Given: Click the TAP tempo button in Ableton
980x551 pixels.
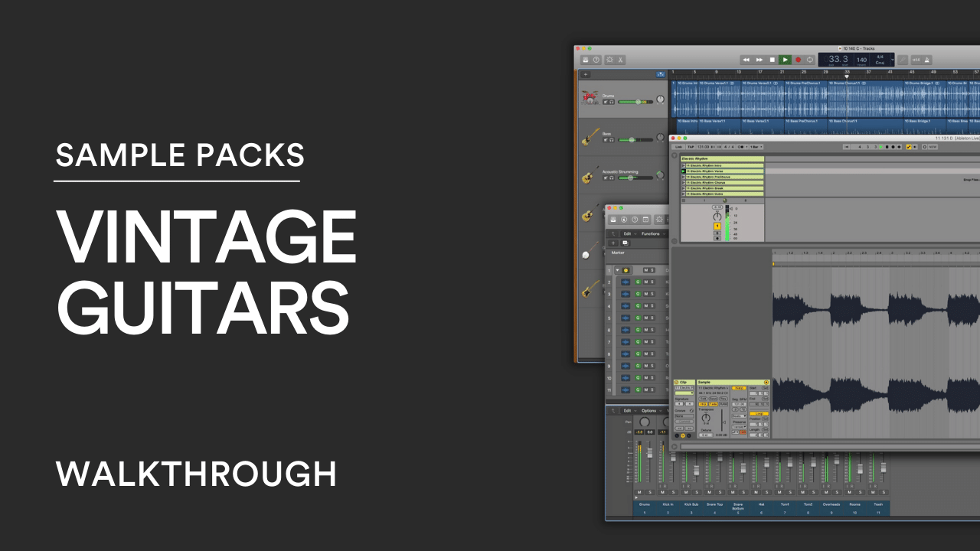Looking at the screenshot, I should click(x=691, y=147).
